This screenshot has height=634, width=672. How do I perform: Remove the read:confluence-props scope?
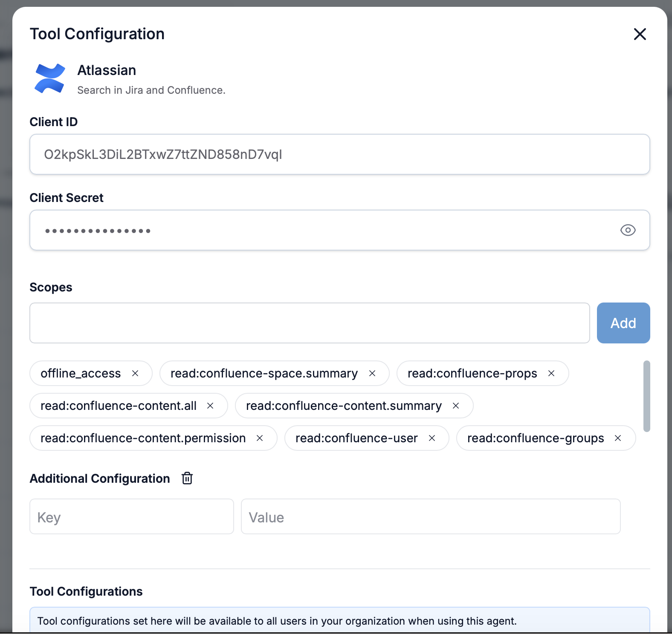pyautogui.click(x=551, y=373)
